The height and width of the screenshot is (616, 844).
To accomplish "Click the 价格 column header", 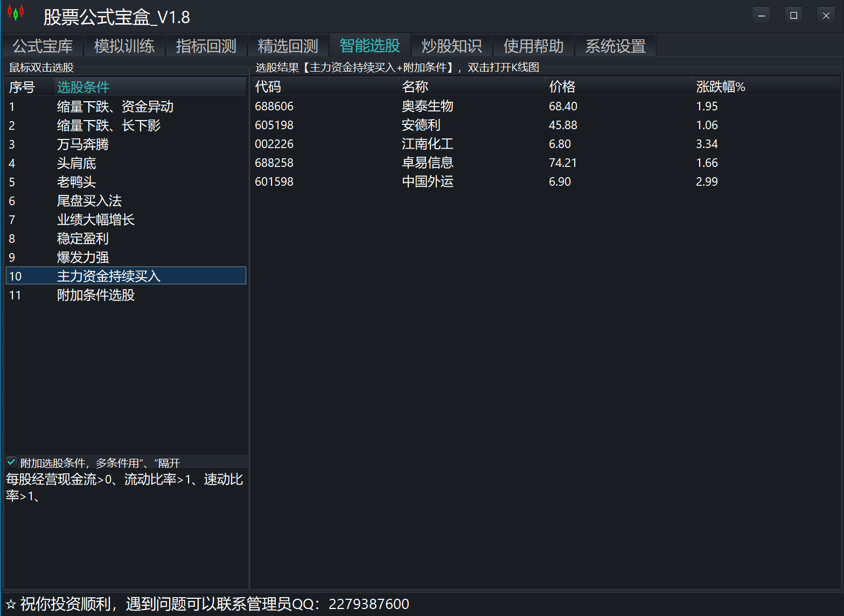I will (x=562, y=87).
